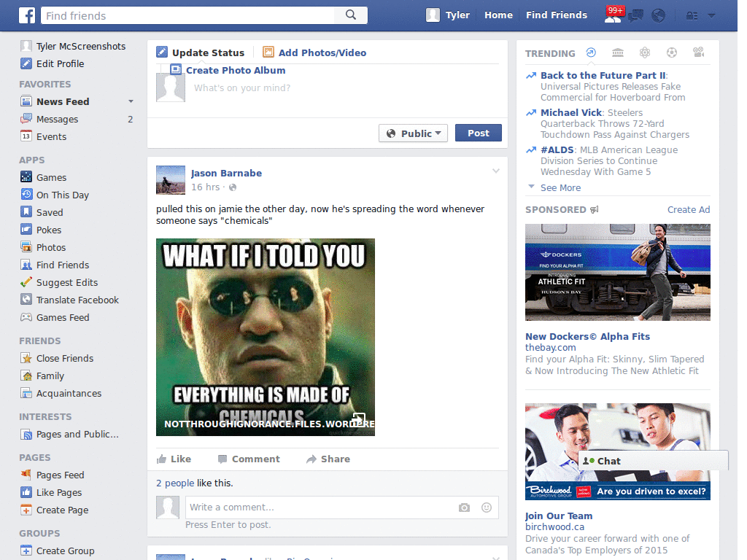Open Dockers Athletic Fit ad image
Image resolution: width=747 pixels, height=560 pixels.
coord(617,273)
